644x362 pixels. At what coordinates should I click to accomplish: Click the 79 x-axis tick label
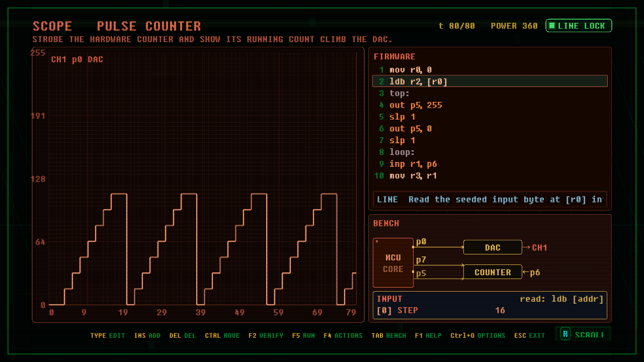pyautogui.click(x=351, y=312)
